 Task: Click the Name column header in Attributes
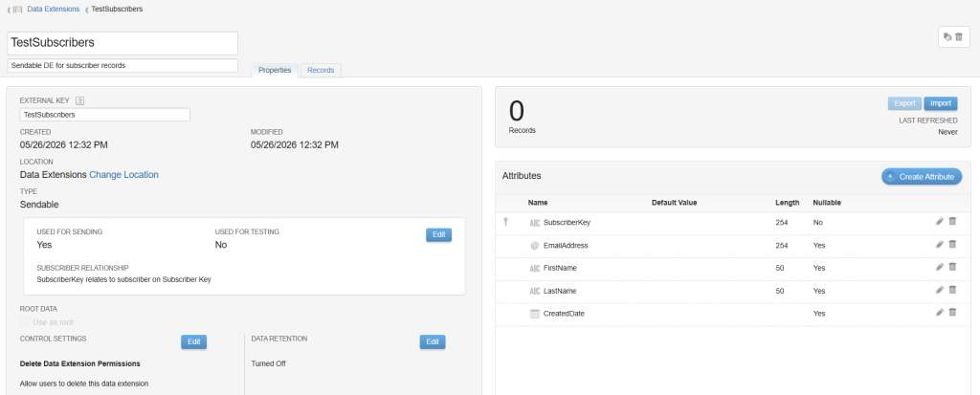538,203
